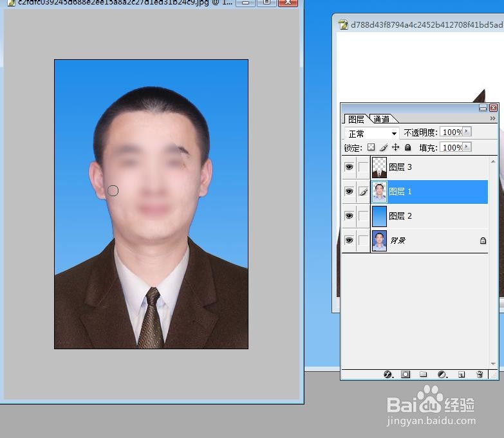Click the portrait photo in the canvas
This screenshot has width=504, height=438.
pos(151,204)
